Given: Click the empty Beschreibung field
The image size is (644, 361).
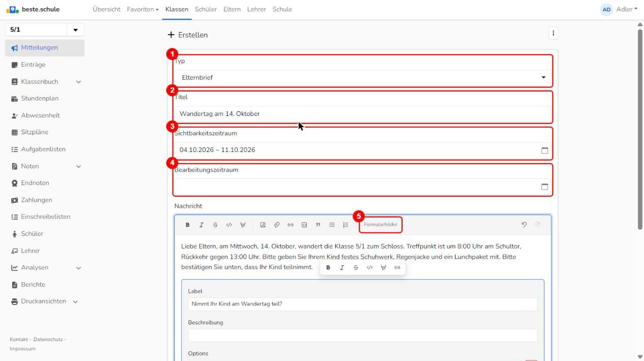Looking at the screenshot, I should pyautogui.click(x=363, y=336).
